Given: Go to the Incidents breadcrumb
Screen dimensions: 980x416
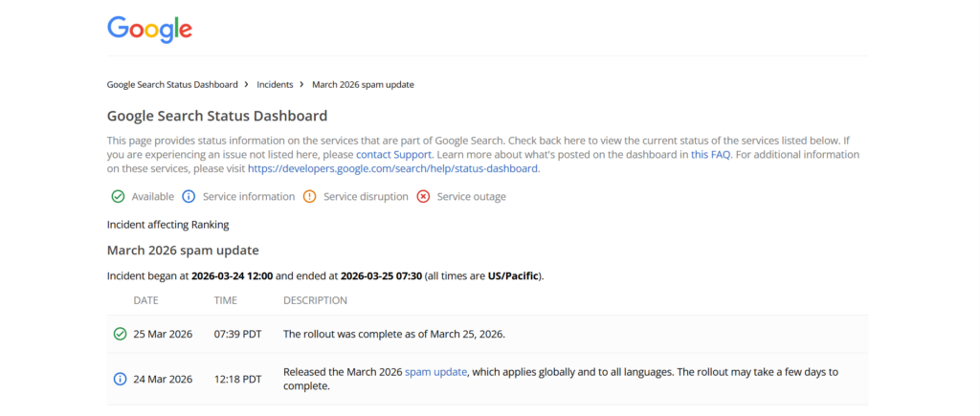Looking at the screenshot, I should point(275,84).
